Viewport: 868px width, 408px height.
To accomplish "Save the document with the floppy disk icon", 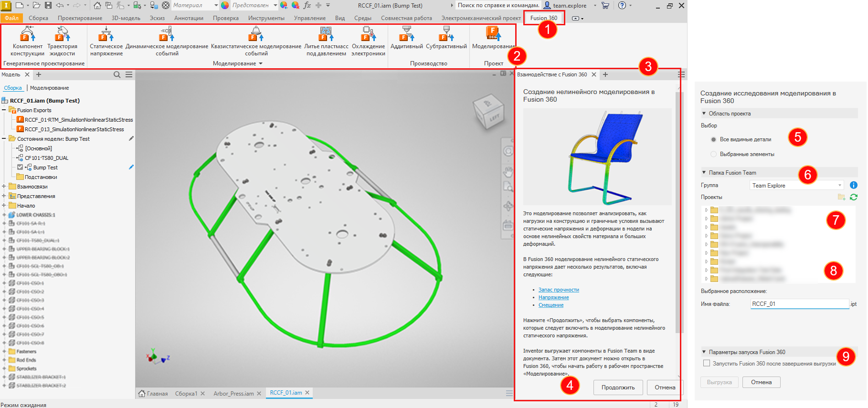I will 48,5.
